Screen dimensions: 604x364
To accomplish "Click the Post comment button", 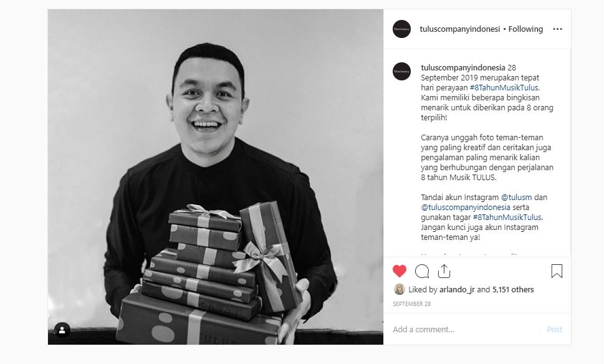I will point(554,329).
